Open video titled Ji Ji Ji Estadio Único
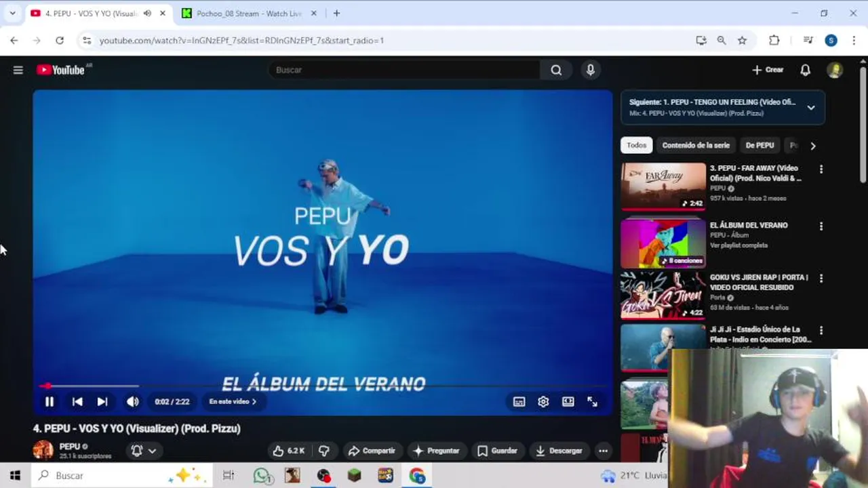This screenshot has height=488, width=868. (760, 334)
